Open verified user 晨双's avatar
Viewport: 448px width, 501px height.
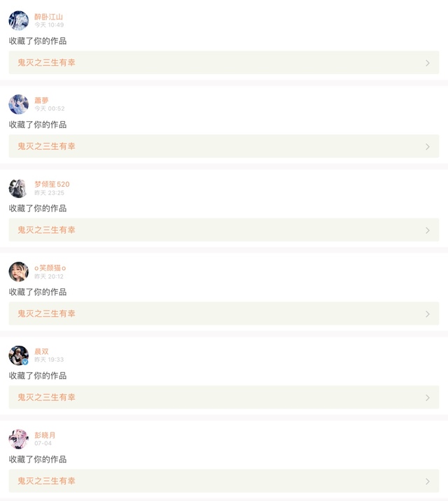coord(18,355)
